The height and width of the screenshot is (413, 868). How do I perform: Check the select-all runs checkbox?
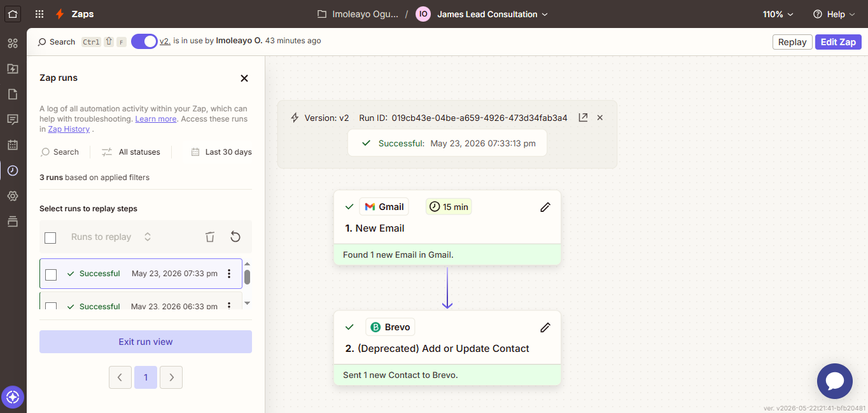[x=50, y=237]
